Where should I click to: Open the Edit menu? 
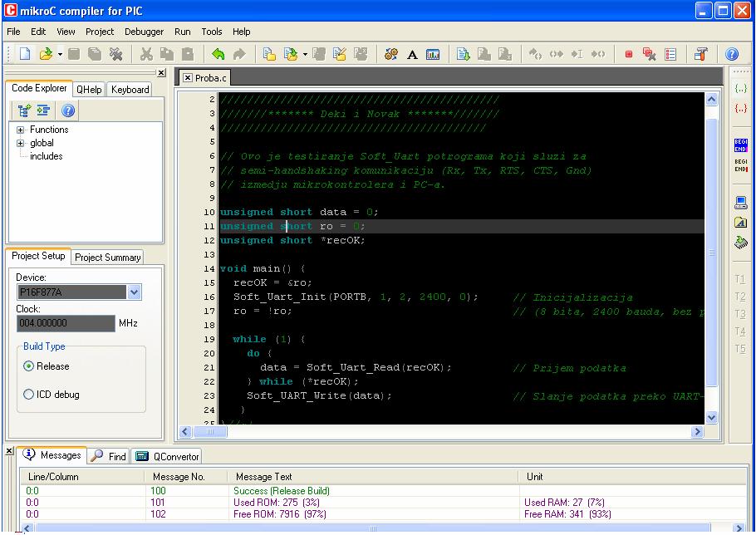pyautogui.click(x=38, y=32)
